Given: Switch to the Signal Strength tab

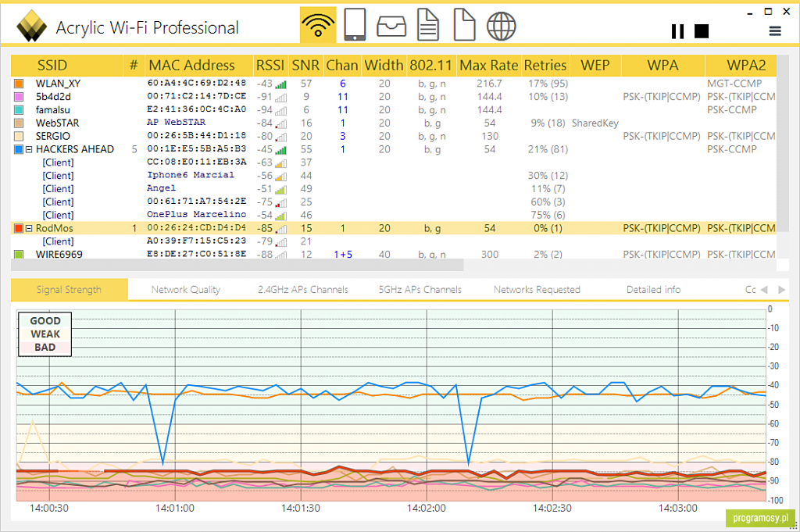Looking at the screenshot, I should [x=70, y=289].
